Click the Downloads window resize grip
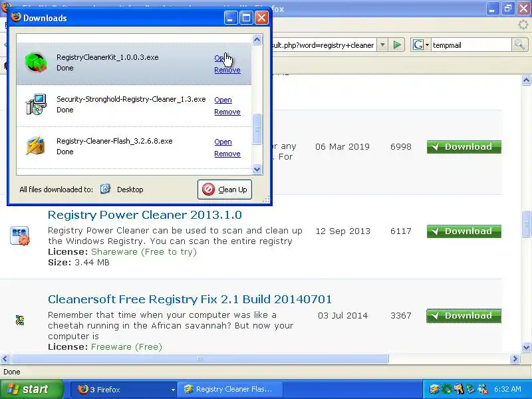 pos(266,199)
